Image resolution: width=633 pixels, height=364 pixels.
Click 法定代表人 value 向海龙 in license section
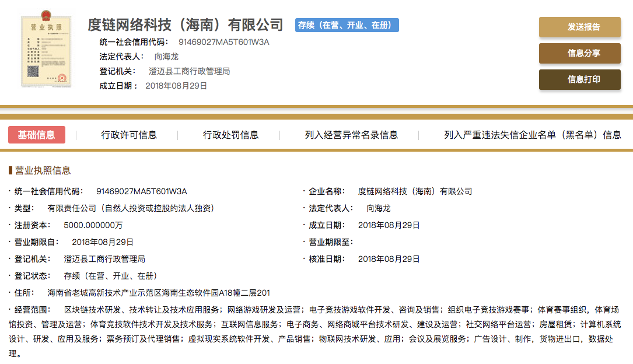pos(378,208)
